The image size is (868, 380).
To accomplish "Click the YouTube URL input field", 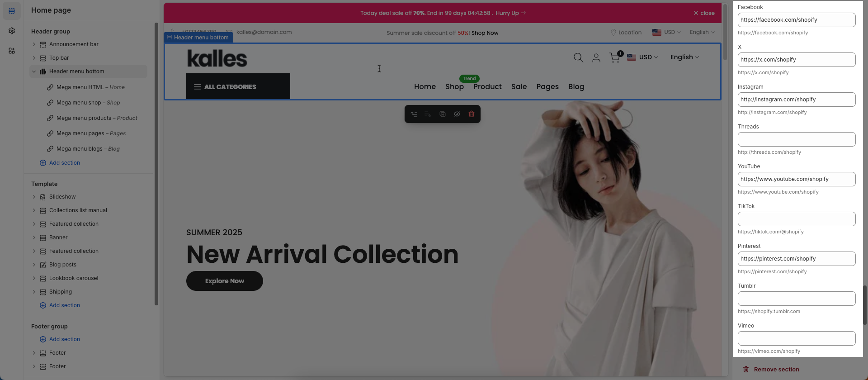I will tap(797, 179).
